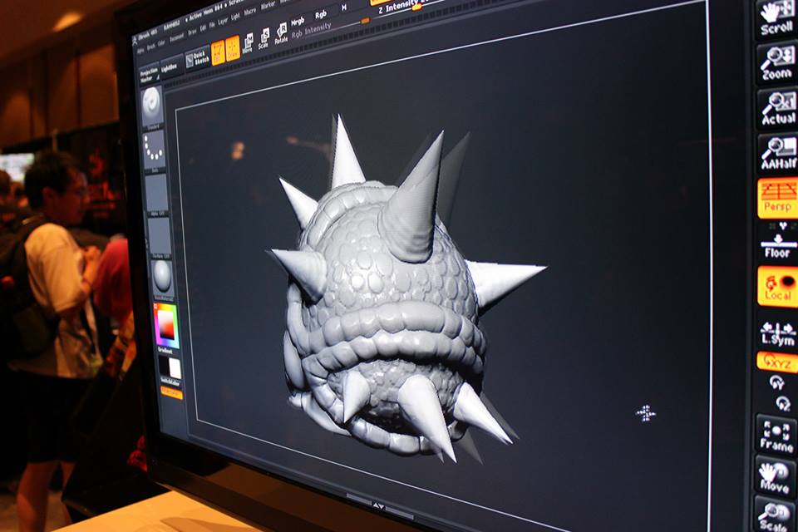
Task: Toggle Edit mode button
Action: tap(218, 52)
